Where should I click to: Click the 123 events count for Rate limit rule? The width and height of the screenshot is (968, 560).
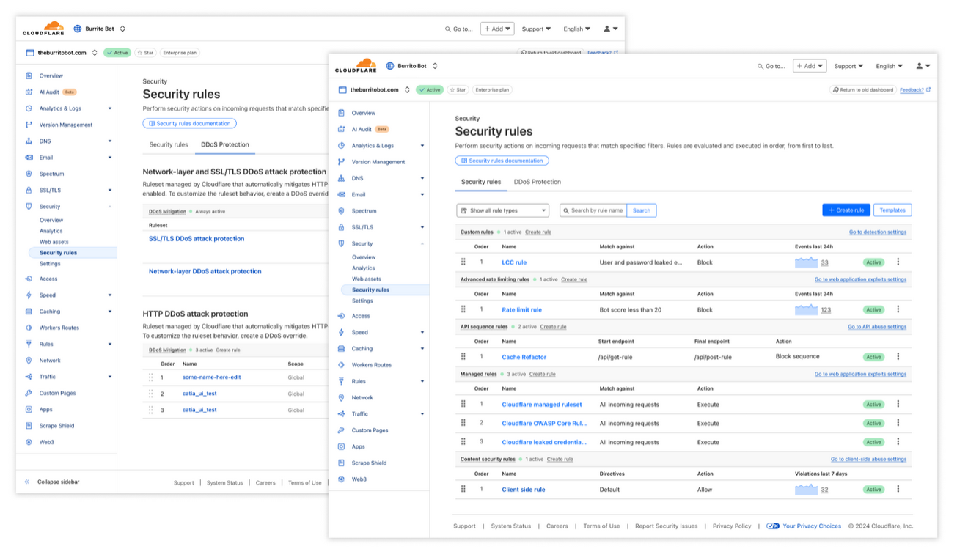click(x=826, y=310)
